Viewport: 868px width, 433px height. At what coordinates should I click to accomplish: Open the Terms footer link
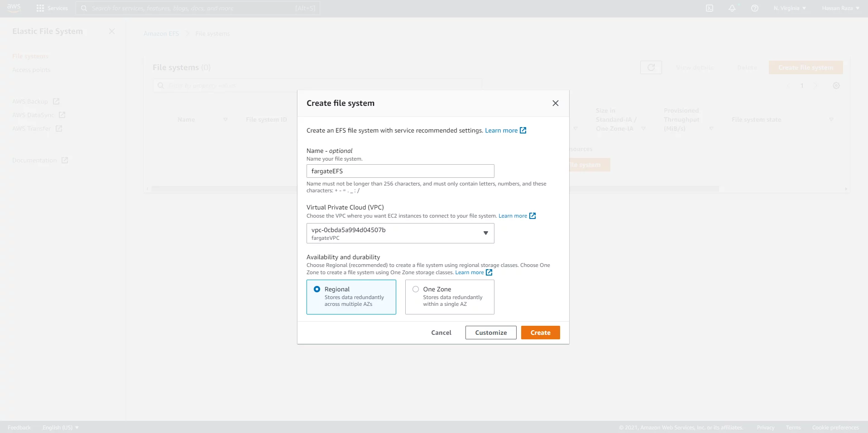(793, 428)
